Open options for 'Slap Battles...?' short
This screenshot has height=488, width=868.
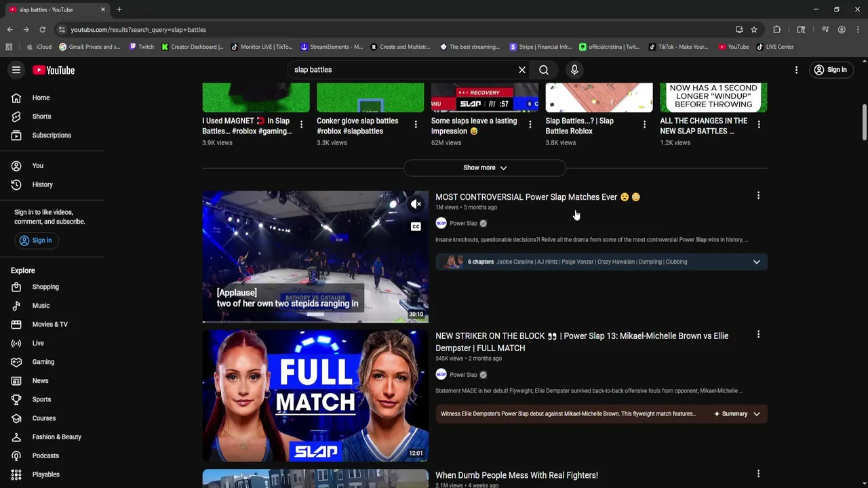point(644,125)
